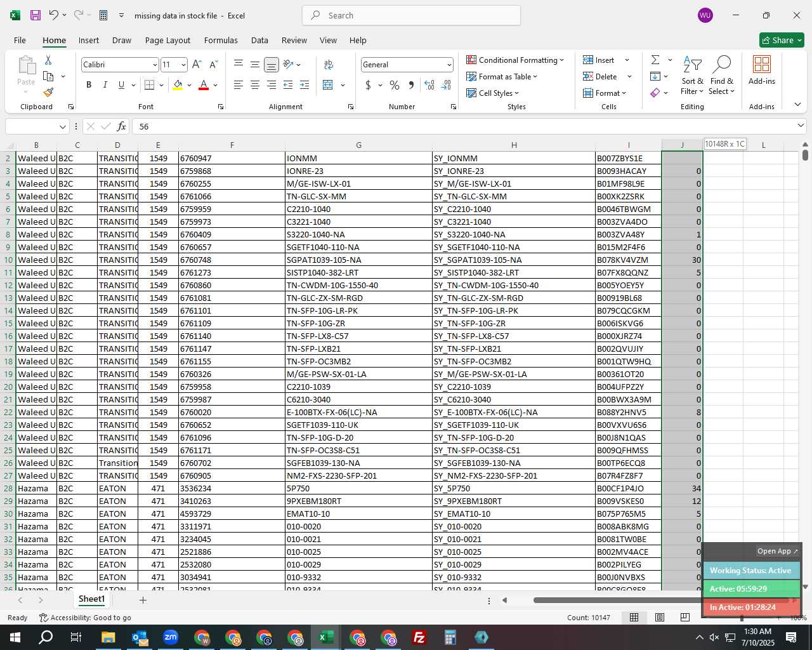
Task: Click the Merge & Center icon
Action: 328,84
